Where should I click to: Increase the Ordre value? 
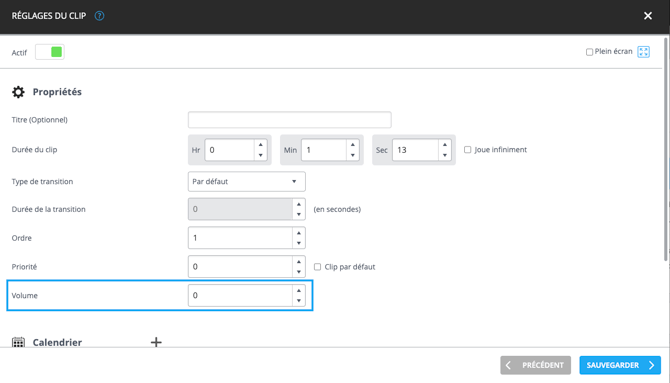(299, 233)
